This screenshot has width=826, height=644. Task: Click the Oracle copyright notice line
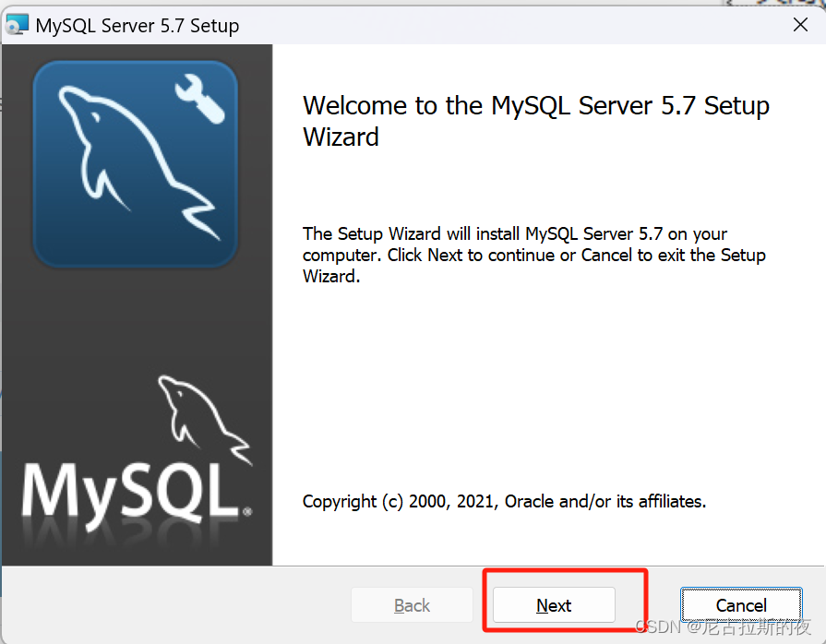tap(503, 501)
